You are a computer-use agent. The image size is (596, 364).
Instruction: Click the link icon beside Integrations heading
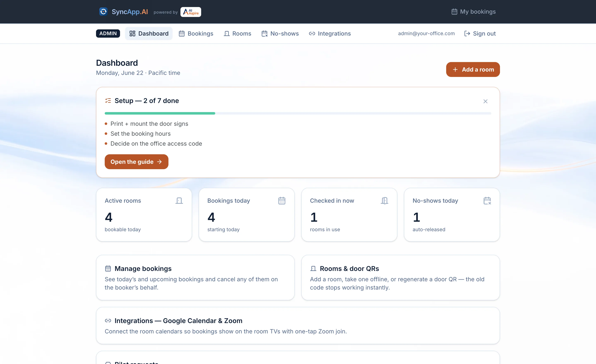[108, 321]
